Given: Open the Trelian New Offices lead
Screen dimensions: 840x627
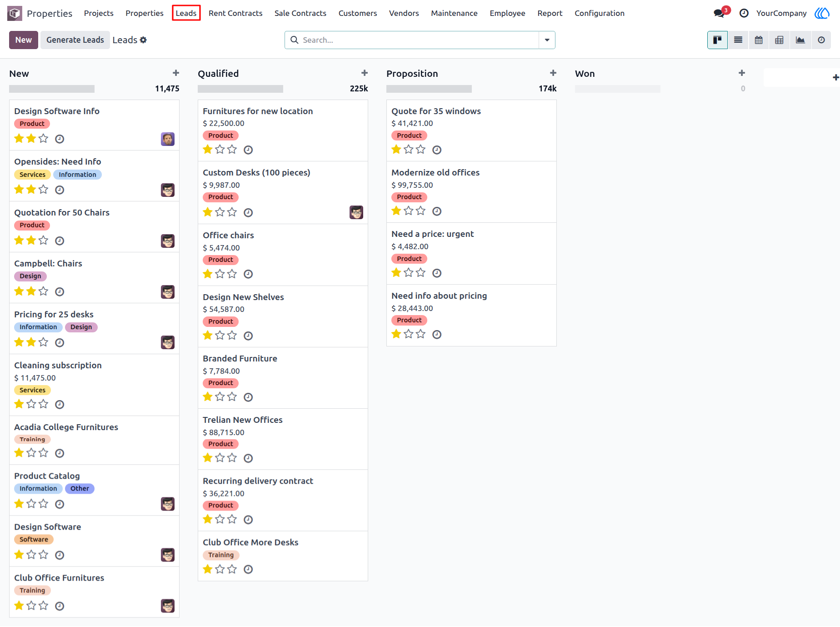Looking at the screenshot, I should [x=283, y=439].
